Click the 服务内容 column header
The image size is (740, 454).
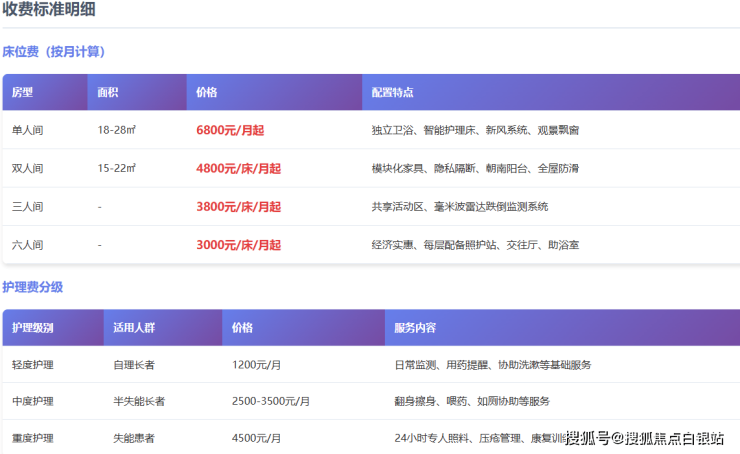[415, 327]
